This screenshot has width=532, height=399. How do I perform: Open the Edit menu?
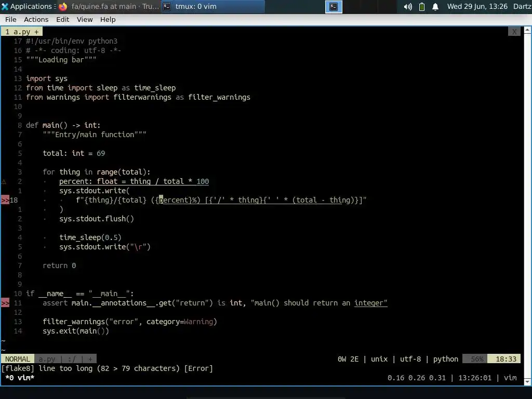tap(63, 19)
